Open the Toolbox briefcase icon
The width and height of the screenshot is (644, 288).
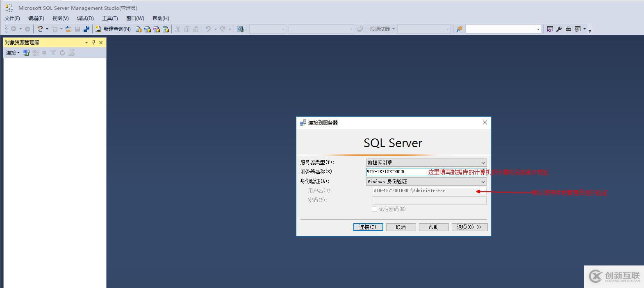tap(568, 29)
